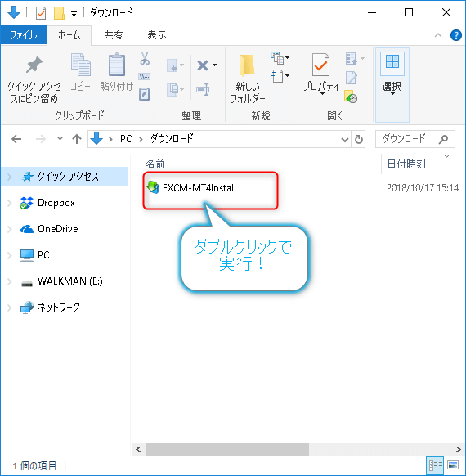Expand the Dropbox tree node
Screen dimensions: 466x476
(10, 203)
